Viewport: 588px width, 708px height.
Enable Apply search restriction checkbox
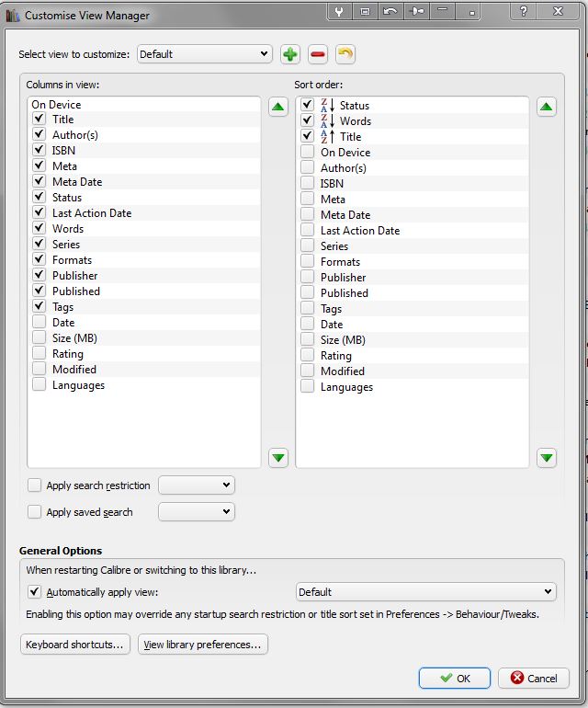coord(35,485)
